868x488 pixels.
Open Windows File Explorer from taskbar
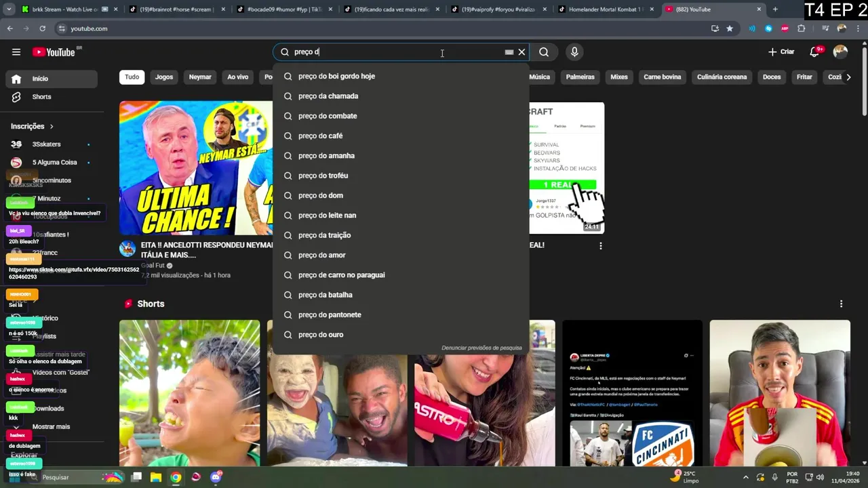click(x=156, y=477)
